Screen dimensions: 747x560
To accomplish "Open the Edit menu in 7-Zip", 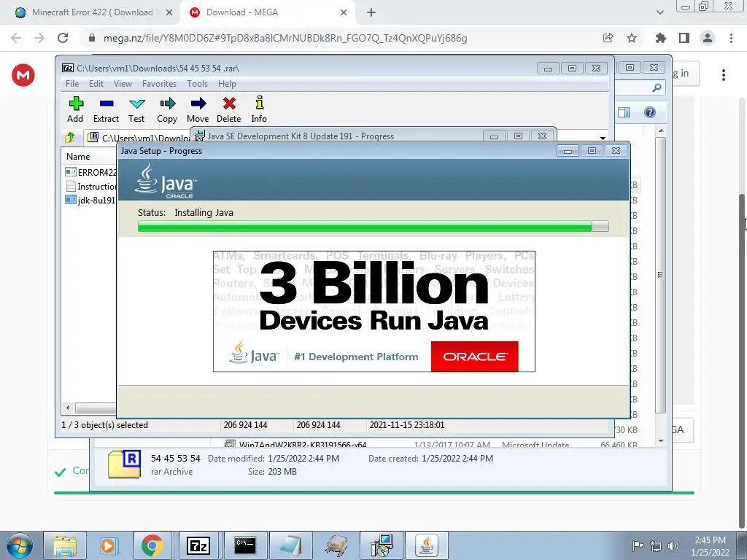I will tap(96, 84).
